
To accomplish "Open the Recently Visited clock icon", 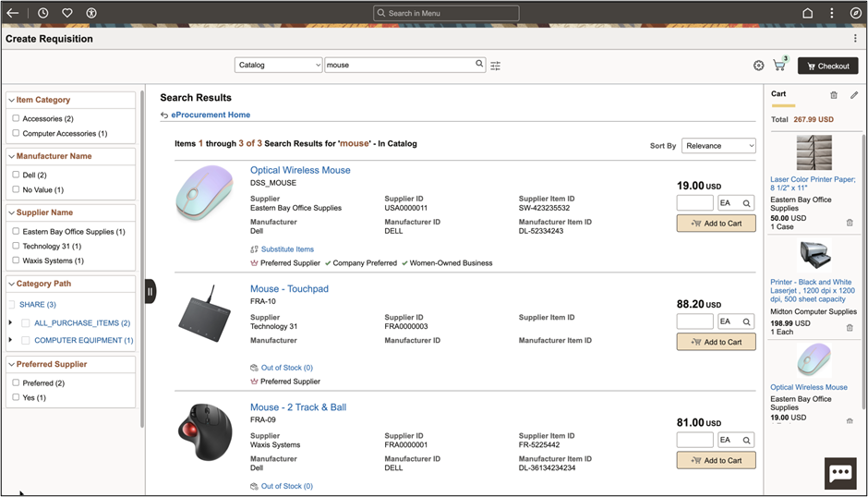I will [43, 13].
